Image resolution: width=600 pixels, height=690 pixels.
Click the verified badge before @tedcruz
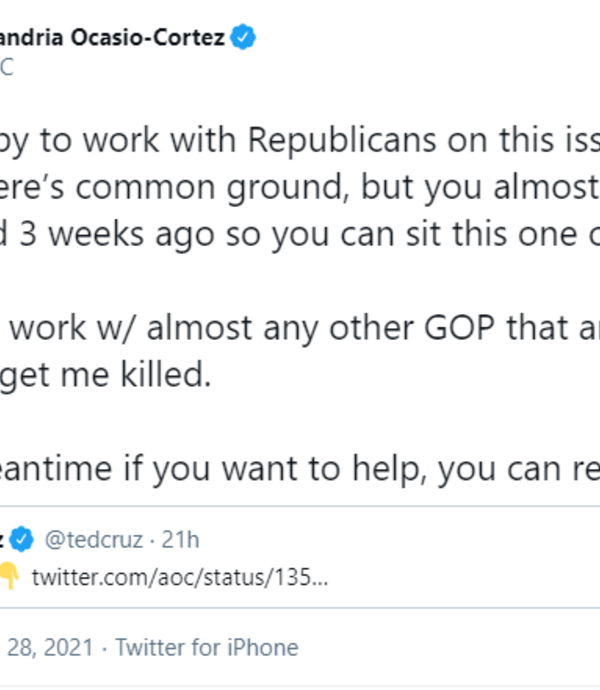pos(21,540)
